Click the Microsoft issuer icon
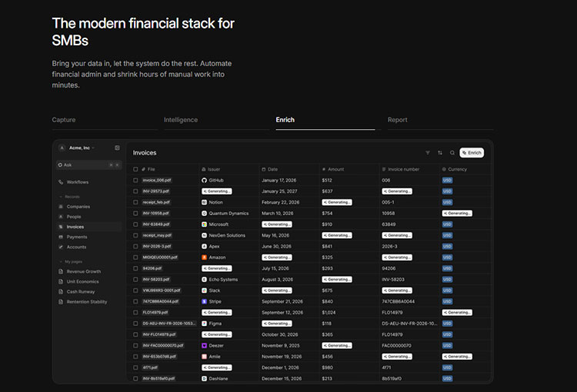This screenshot has height=392, width=577. 204,224
